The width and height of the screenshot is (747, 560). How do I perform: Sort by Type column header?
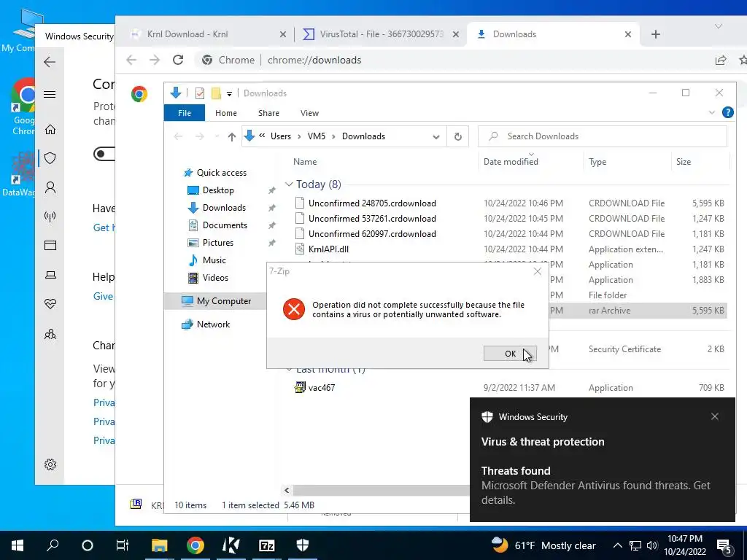[597, 161]
